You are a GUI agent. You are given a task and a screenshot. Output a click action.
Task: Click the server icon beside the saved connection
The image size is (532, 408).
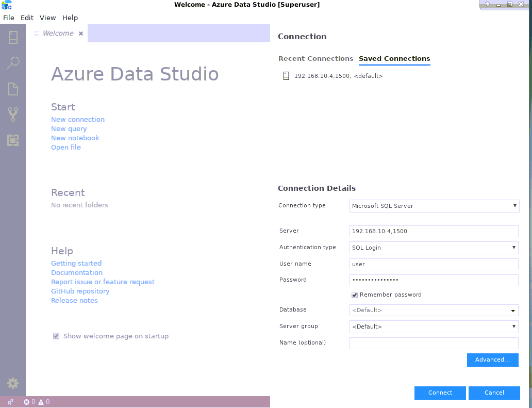click(x=286, y=75)
